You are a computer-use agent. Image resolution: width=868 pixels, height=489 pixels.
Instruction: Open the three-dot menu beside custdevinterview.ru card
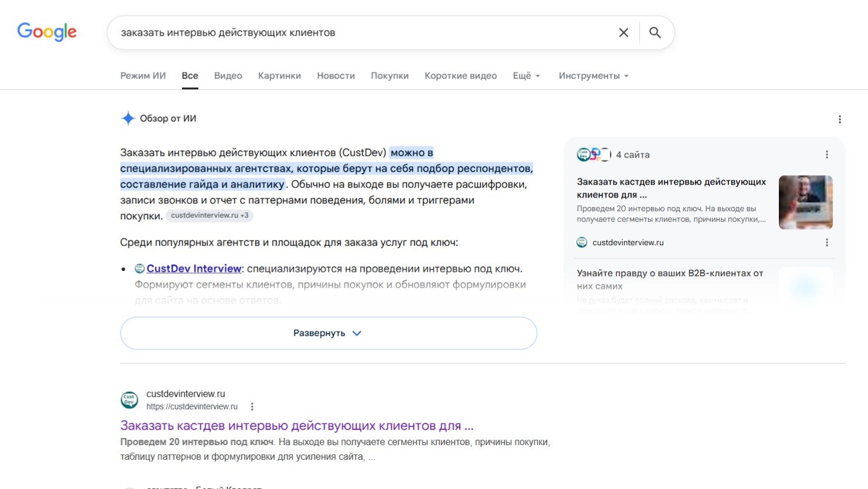tap(827, 243)
